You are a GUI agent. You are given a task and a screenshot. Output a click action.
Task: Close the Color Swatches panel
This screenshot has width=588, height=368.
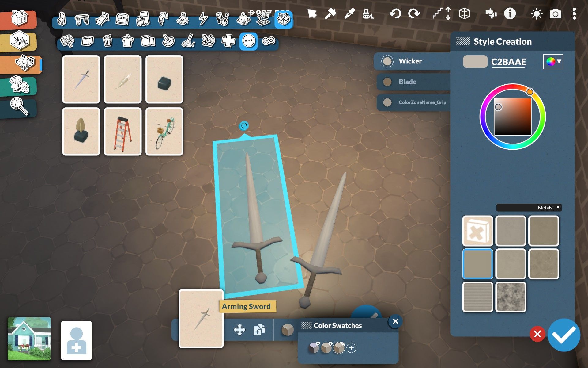[395, 321]
